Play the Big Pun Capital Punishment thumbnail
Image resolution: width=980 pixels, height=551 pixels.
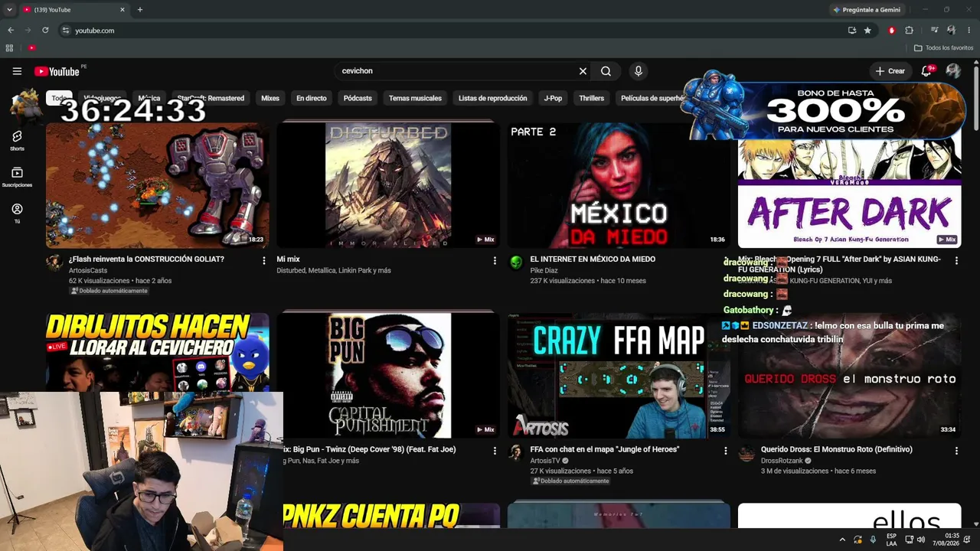click(388, 375)
